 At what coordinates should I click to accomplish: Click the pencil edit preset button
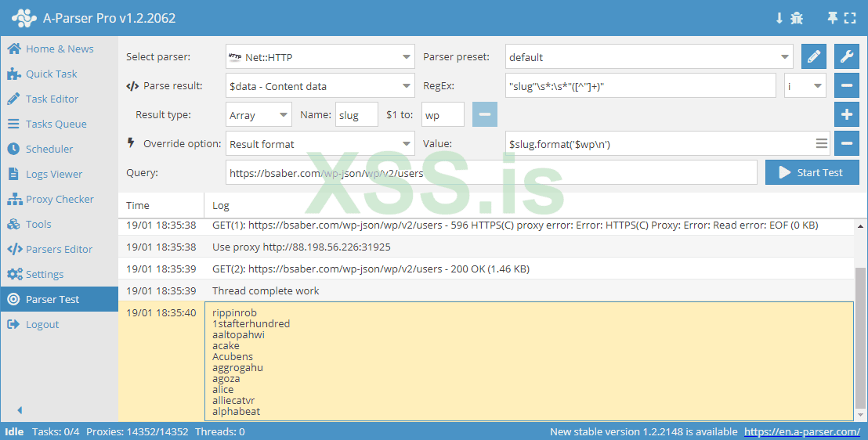(814, 56)
